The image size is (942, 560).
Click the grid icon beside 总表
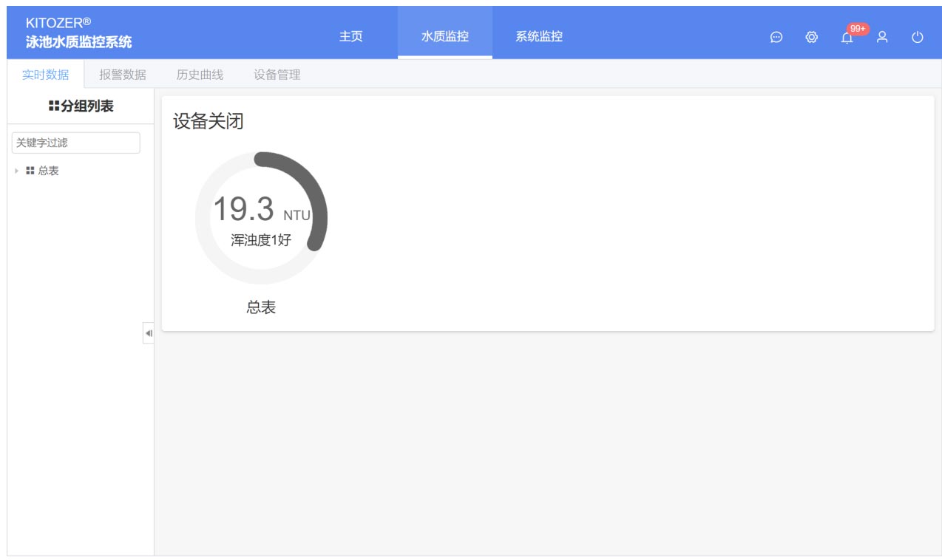(30, 171)
